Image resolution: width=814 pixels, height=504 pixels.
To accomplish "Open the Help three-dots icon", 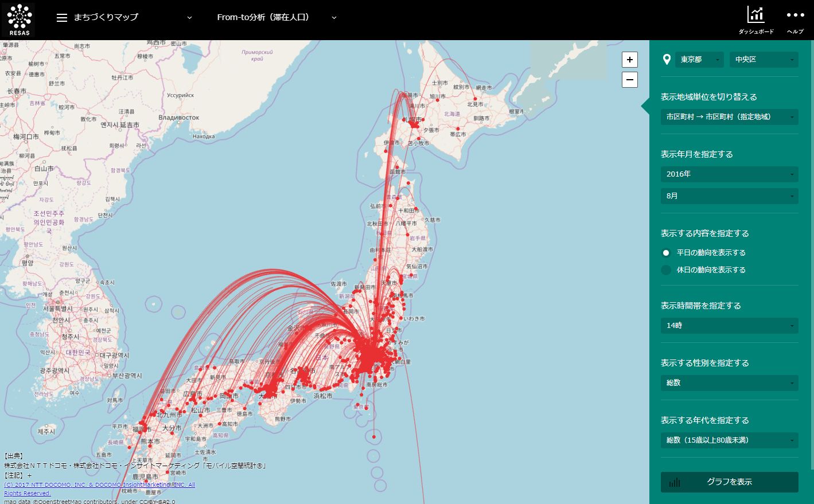I will [795, 15].
